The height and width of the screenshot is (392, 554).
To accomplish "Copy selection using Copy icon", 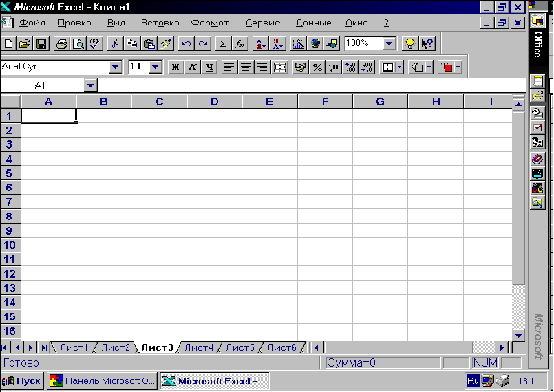I will [131, 44].
